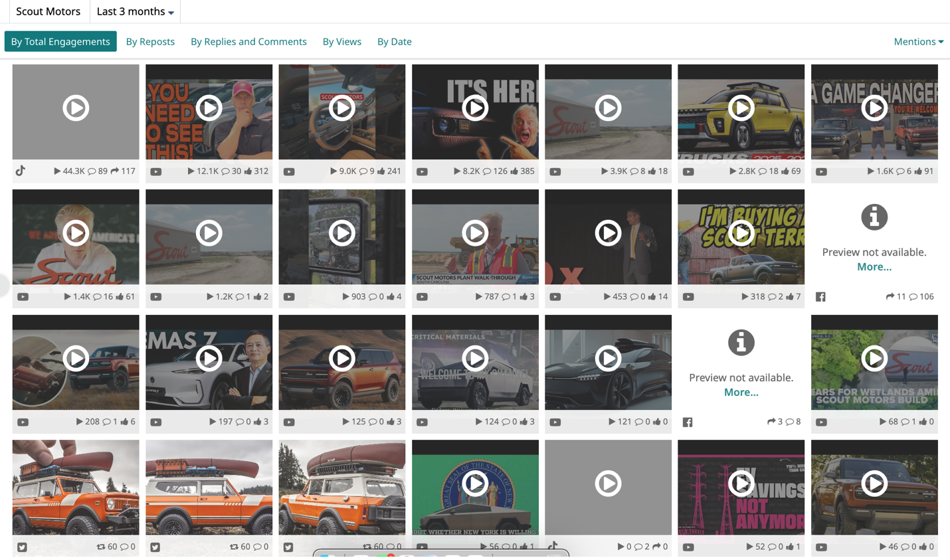Viewport: 950px width, 560px height.
Task: Click the YouTube icon under the 9.0K video
Action: pyautogui.click(x=289, y=171)
